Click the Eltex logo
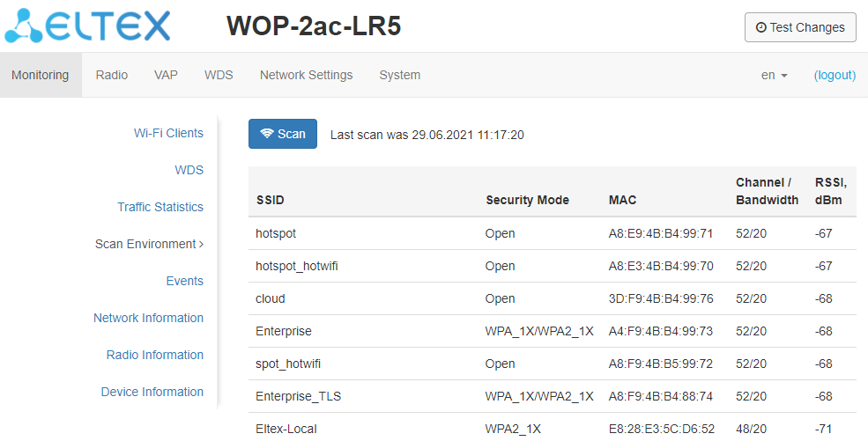The width and height of the screenshot is (868, 441). (x=88, y=26)
